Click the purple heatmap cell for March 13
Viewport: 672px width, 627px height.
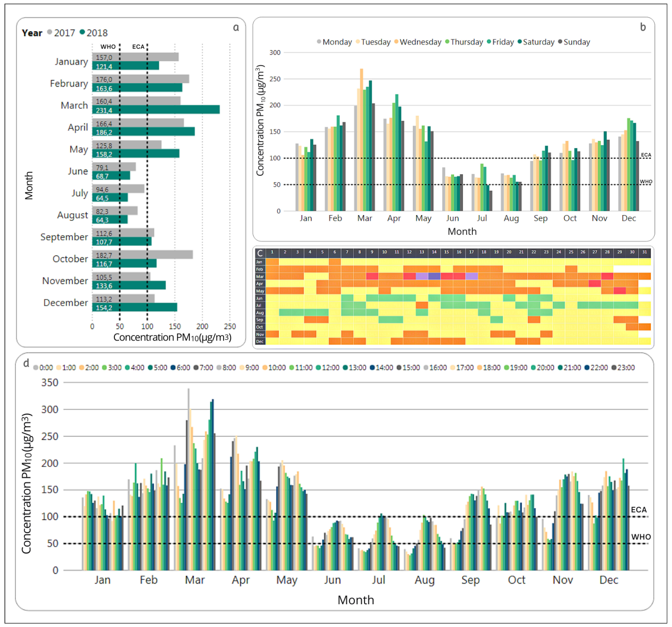[x=422, y=276]
